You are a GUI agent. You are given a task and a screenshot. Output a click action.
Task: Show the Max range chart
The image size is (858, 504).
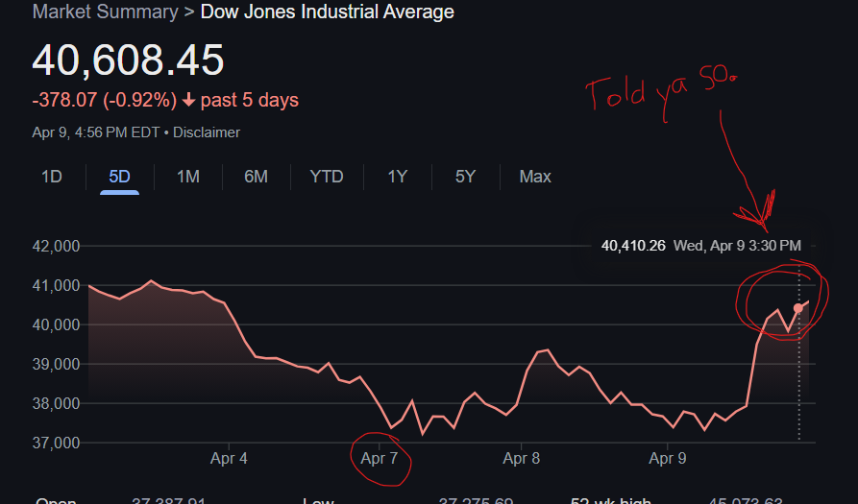[535, 177]
